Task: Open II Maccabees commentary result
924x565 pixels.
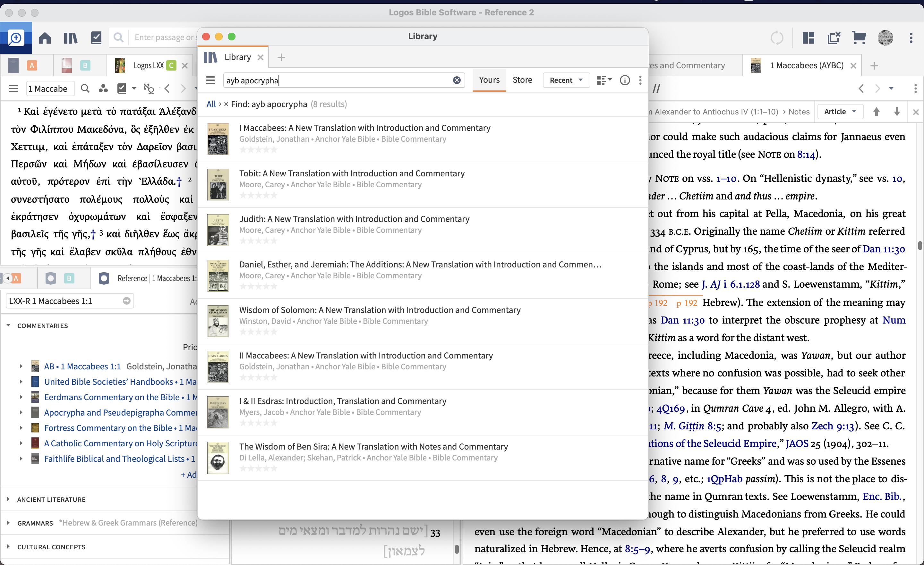Action: click(x=423, y=367)
